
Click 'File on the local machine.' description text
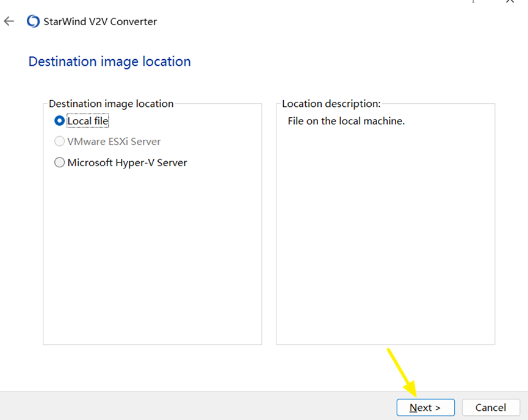point(346,121)
